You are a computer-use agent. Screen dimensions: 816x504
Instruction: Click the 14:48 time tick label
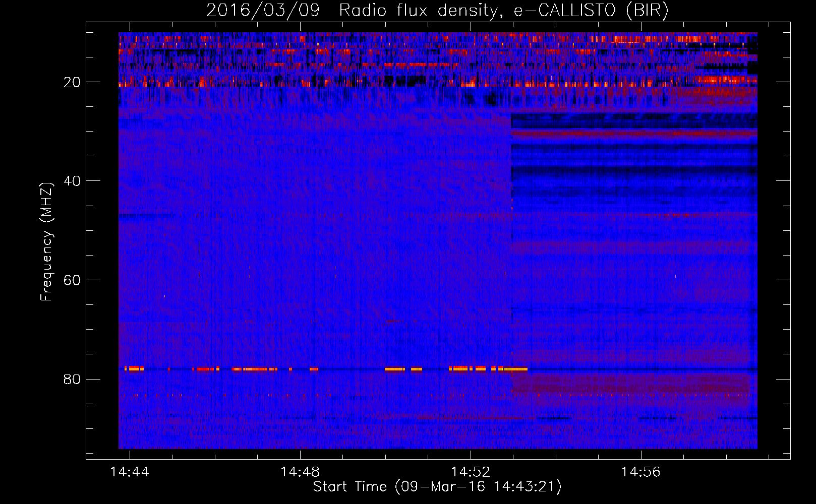300,472
